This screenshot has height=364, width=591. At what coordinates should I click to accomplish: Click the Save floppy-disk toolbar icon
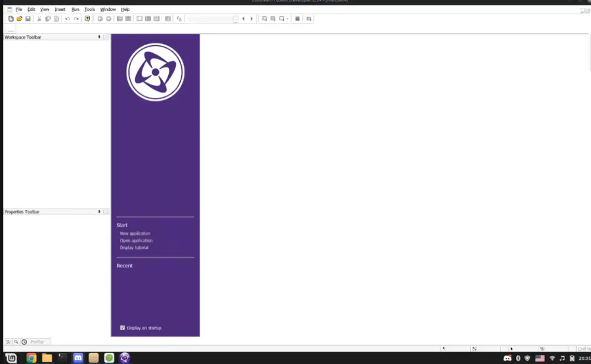(28, 18)
